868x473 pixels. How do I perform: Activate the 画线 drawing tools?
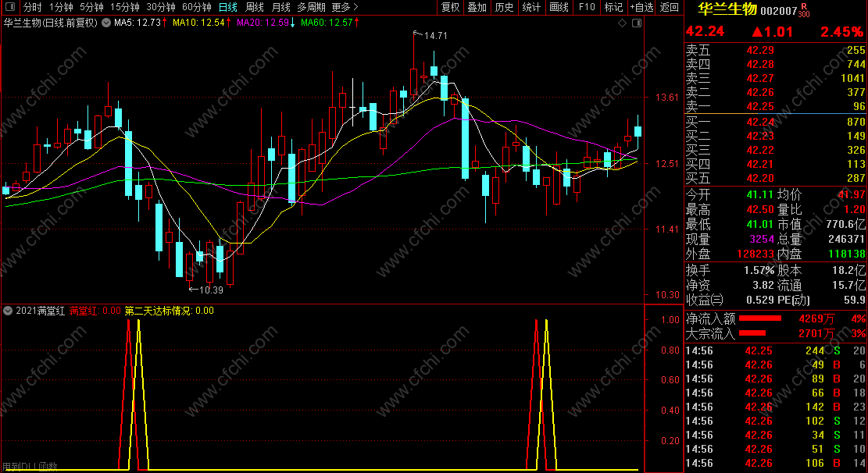559,7
